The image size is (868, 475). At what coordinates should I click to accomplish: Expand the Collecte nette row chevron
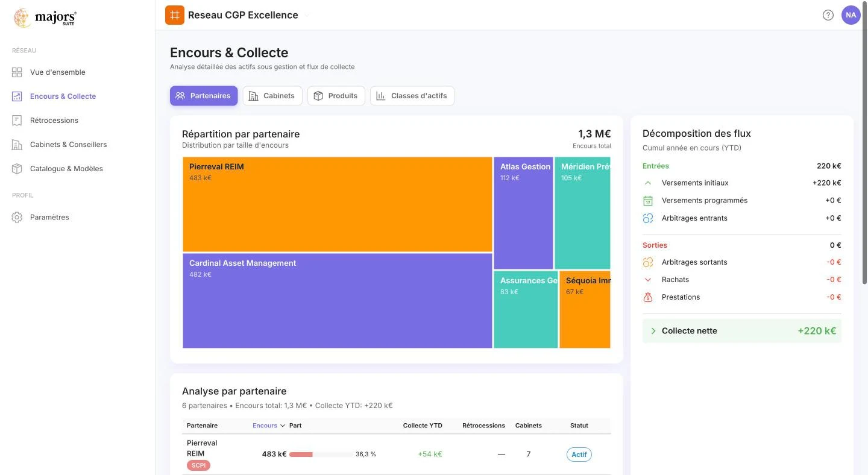[x=653, y=331]
